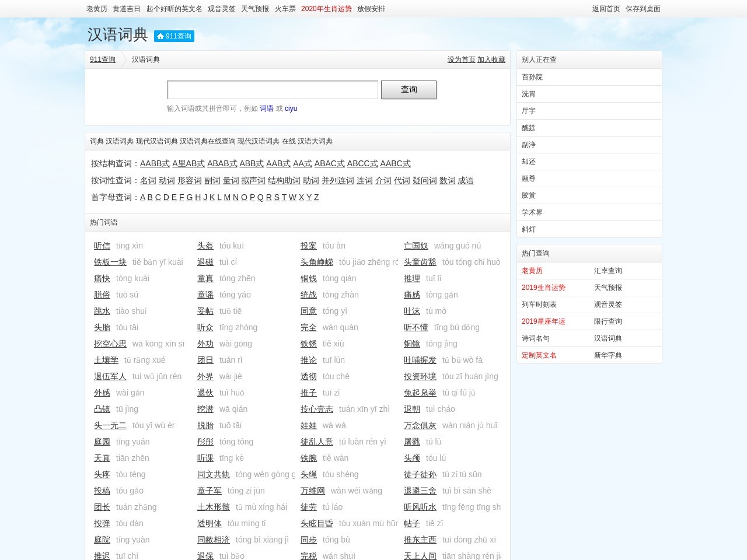Open the word 头眩目昏
This screenshot has width=747, height=560.
(317, 523)
